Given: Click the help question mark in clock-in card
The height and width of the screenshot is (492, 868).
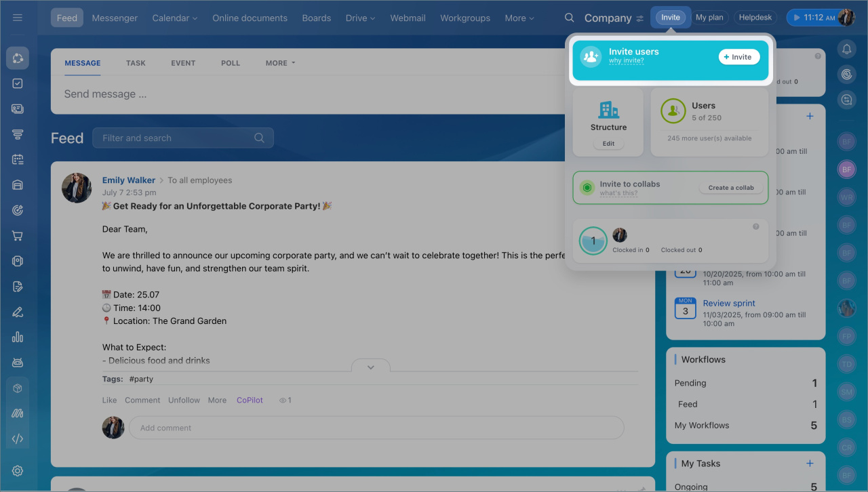Looking at the screenshot, I should (x=756, y=227).
